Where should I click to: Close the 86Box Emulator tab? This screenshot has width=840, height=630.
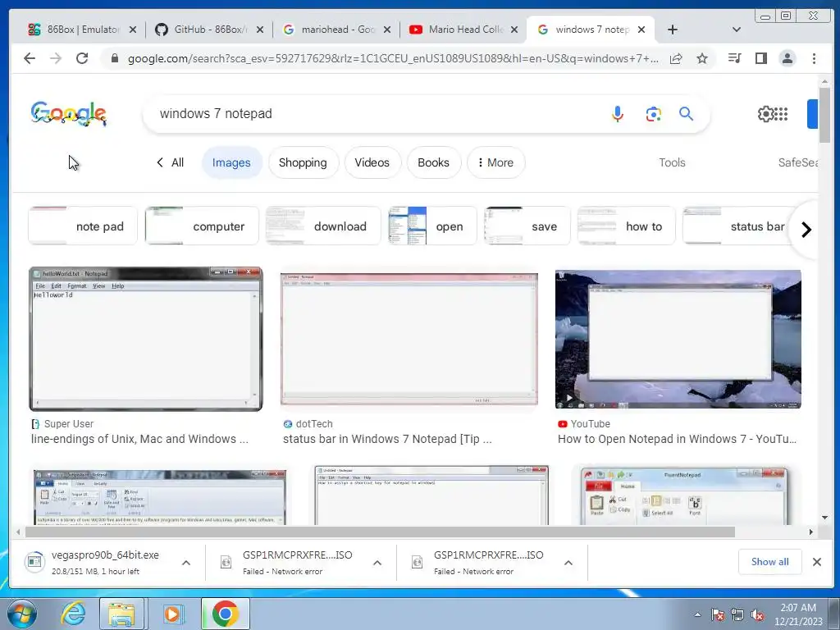point(133,30)
